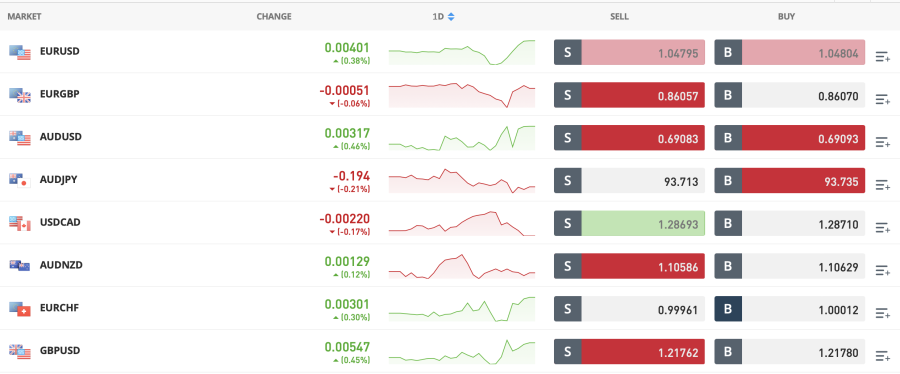900x374 pixels.
Task: Buy EURGBP at 0.86070
Action: [789, 96]
